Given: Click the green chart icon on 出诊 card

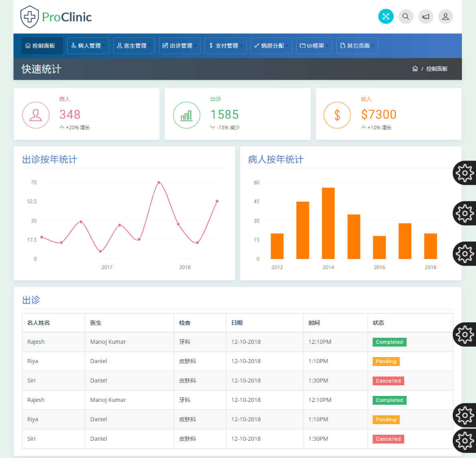Looking at the screenshot, I should [x=187, y=115].
